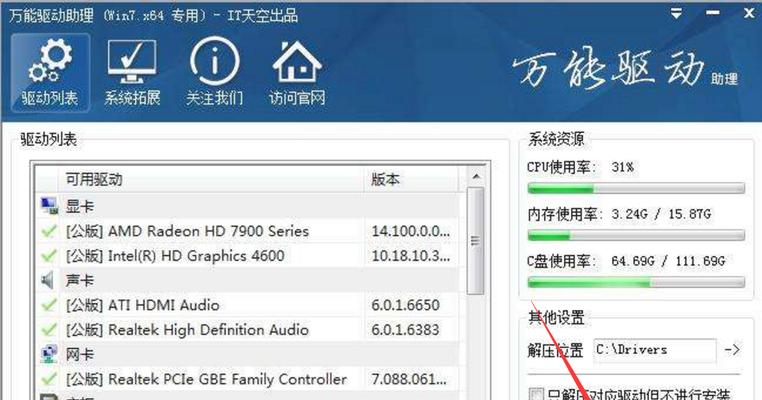Close the 万能驱动助理 window
The height and width of the screenshot is (400, 762).
tap(749, 14)
